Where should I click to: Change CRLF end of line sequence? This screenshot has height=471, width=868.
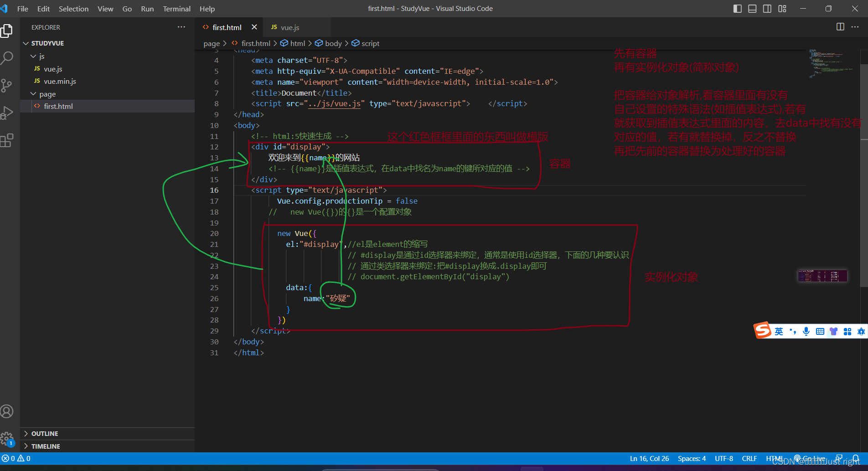[x=749, y=458]
